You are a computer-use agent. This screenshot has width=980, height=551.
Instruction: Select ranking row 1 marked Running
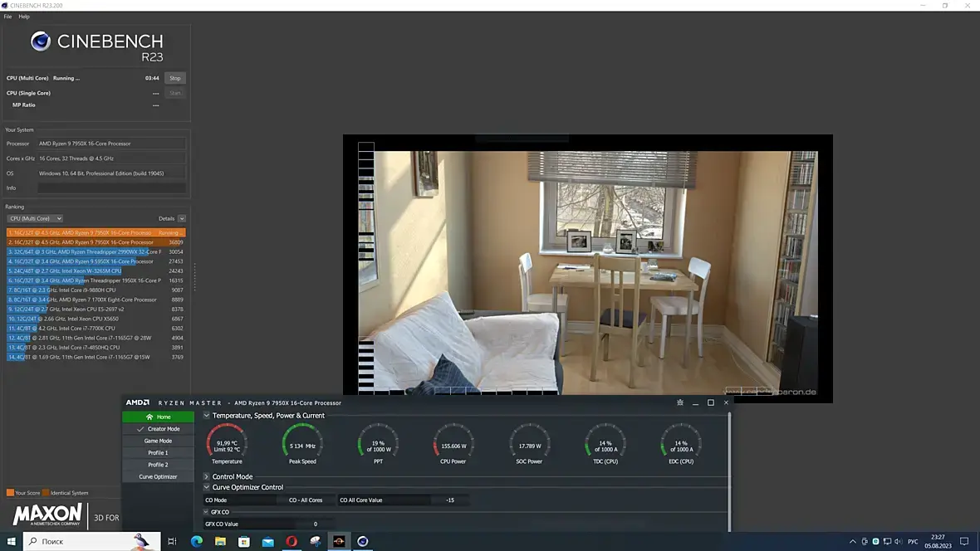coord(96,232)
